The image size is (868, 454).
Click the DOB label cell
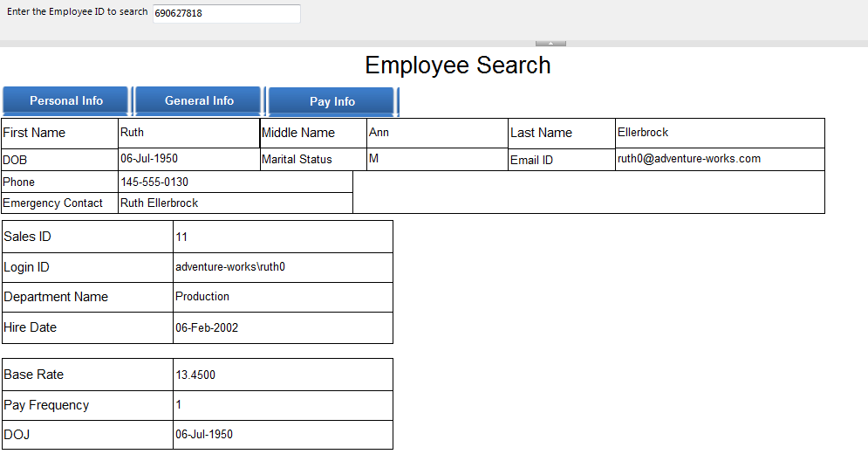pyautogui.click(x=60, y=160)
